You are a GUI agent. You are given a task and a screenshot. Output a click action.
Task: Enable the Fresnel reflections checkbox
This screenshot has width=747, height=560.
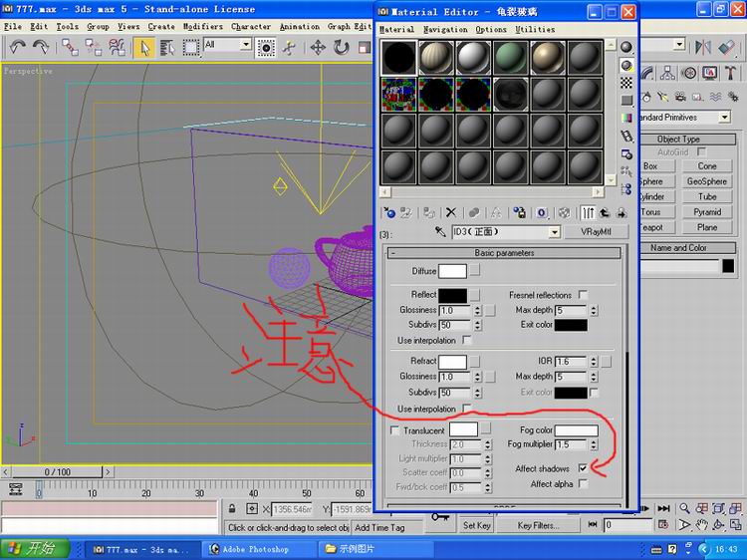(x=583, y=295)
